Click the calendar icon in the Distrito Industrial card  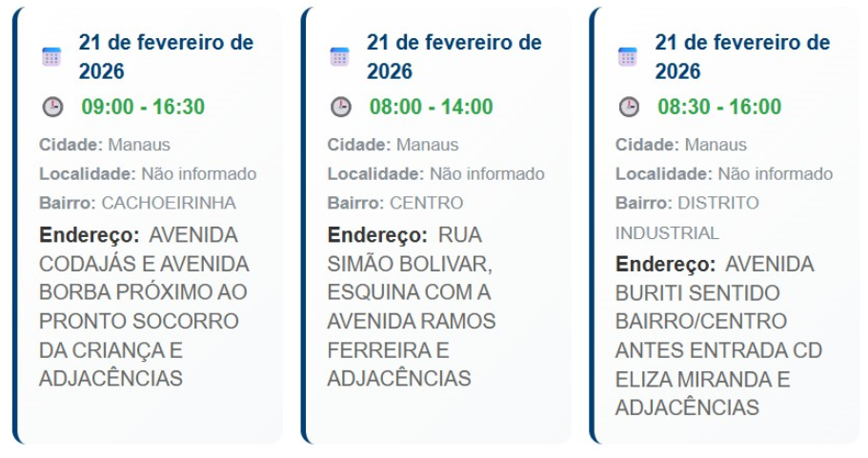click(x=627, y=56)
